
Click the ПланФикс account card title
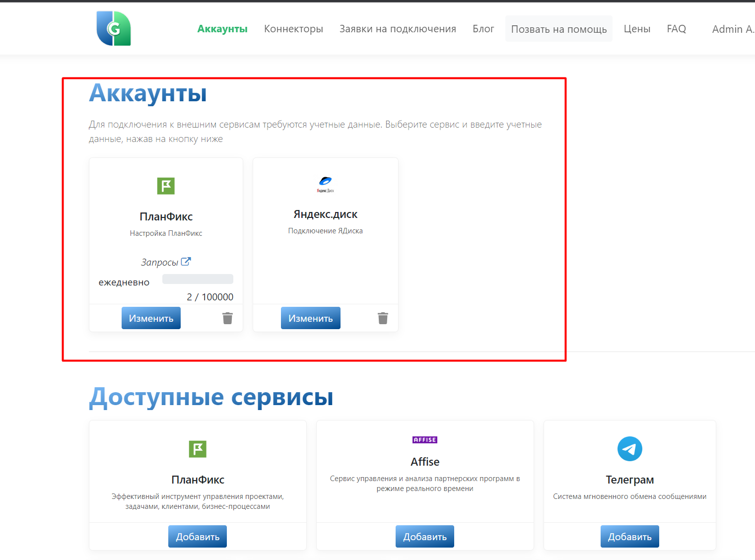point(166,216)
